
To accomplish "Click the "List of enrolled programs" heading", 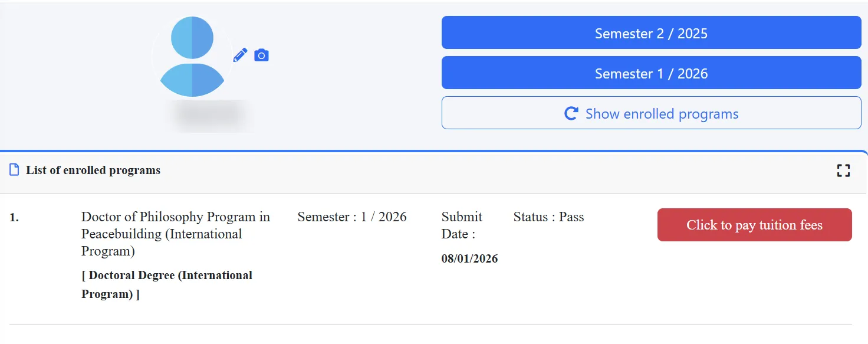I will (x=93, y=171).
